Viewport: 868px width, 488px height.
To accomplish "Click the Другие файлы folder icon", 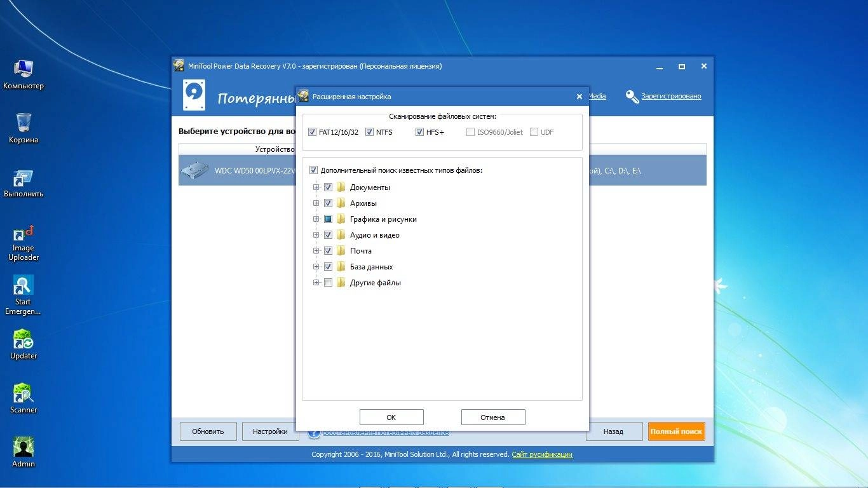I will coord(341,283).
